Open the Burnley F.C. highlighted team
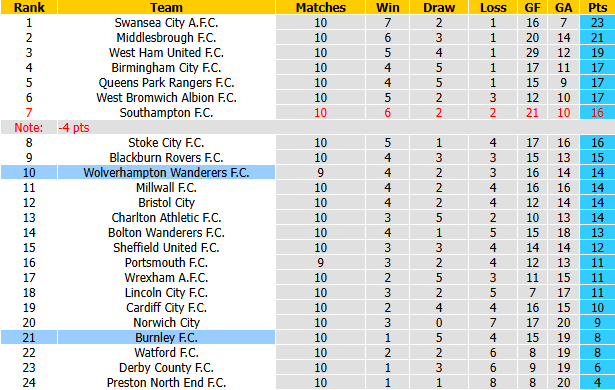 coord(166,337)
